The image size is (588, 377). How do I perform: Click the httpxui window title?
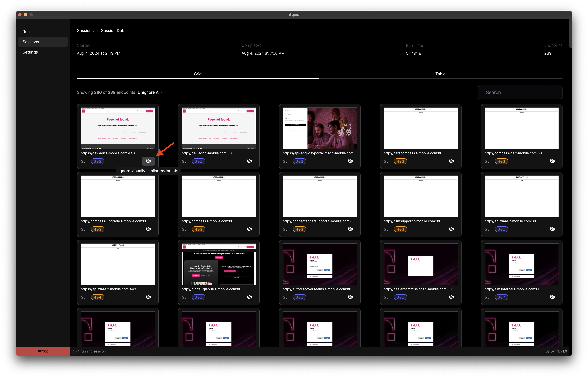[x=294, y=14]
